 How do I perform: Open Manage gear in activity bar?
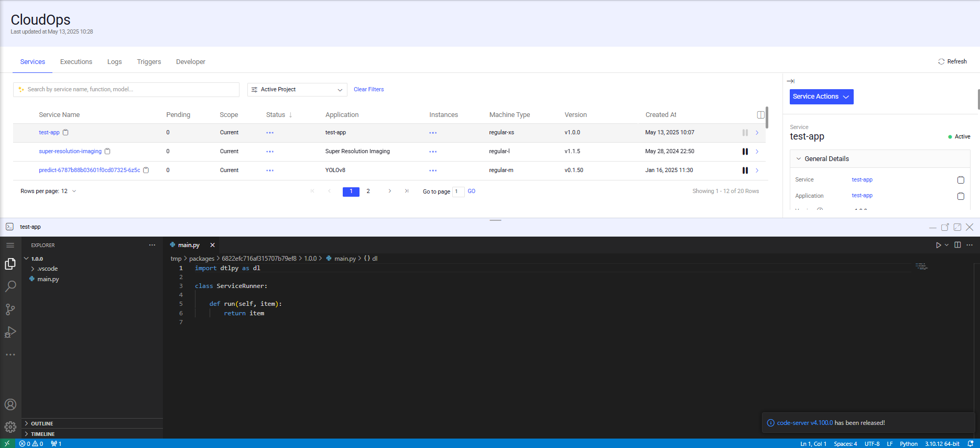pos(10,427)
